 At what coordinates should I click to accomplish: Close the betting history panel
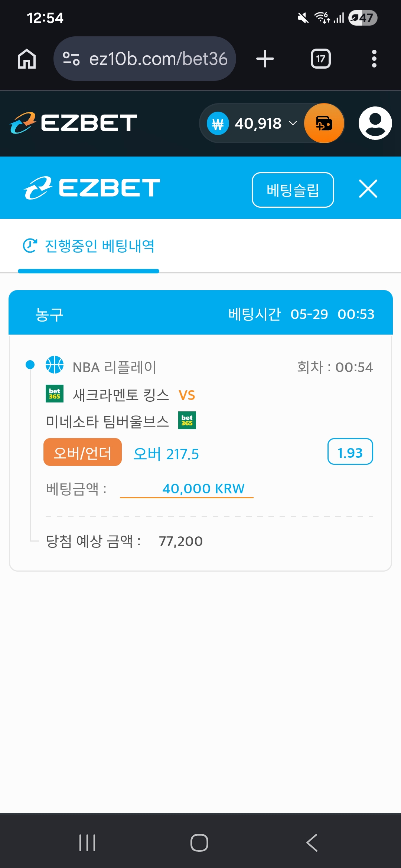coord(368,188)
